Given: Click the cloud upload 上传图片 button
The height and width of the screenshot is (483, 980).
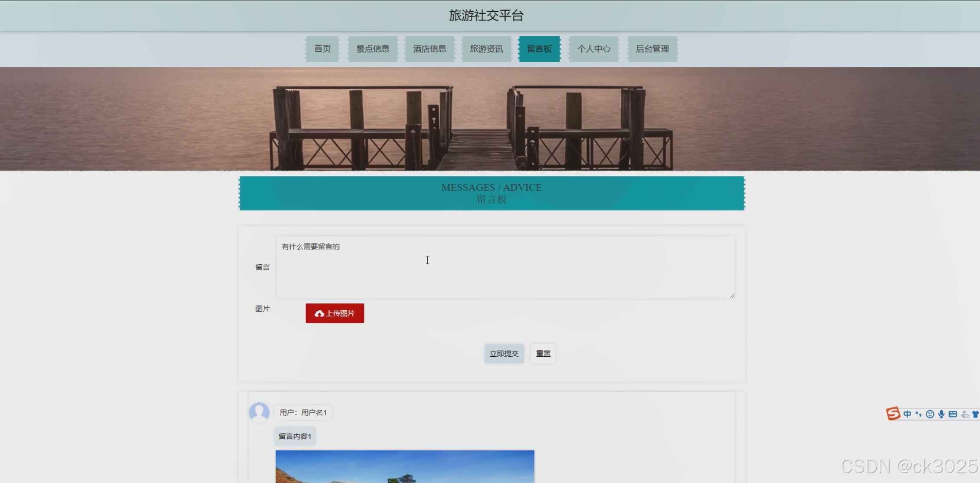Looking at the screenshot, I should coord(334,313).
